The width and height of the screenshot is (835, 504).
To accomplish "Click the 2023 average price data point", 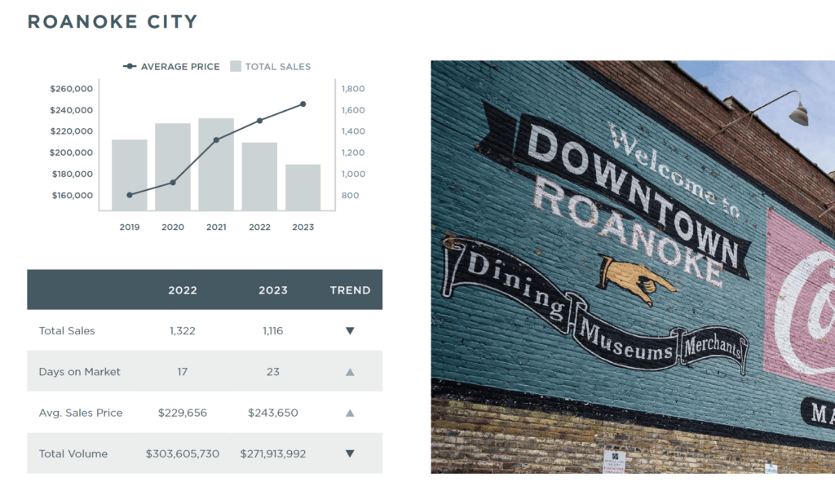I will click(x=303, y=104).
